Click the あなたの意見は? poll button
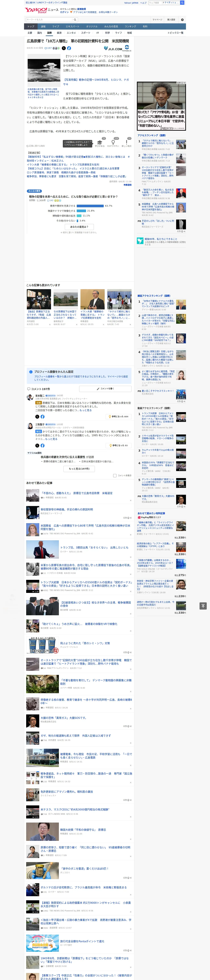This screenshot has width=210, height=980. tap(79, 227)
